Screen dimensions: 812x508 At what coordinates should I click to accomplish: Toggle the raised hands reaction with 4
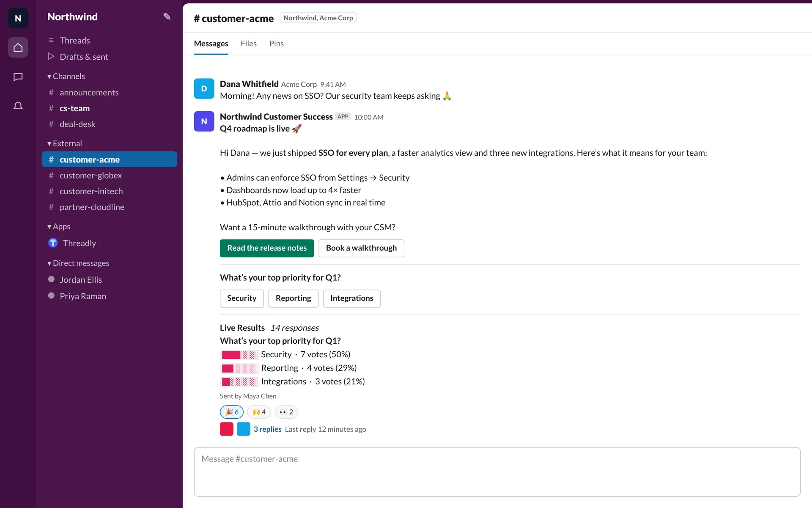259,412
